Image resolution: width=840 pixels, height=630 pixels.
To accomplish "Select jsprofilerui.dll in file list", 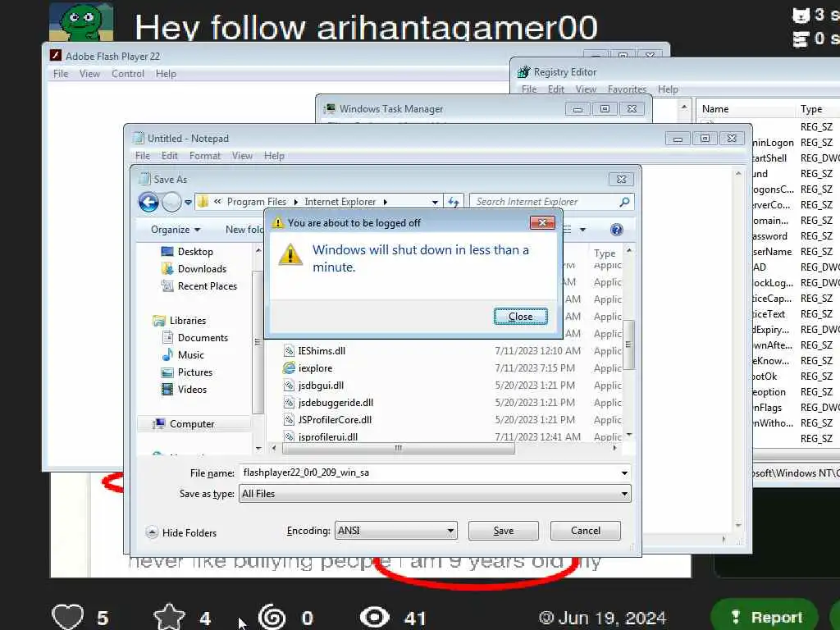I will point(328,436).
